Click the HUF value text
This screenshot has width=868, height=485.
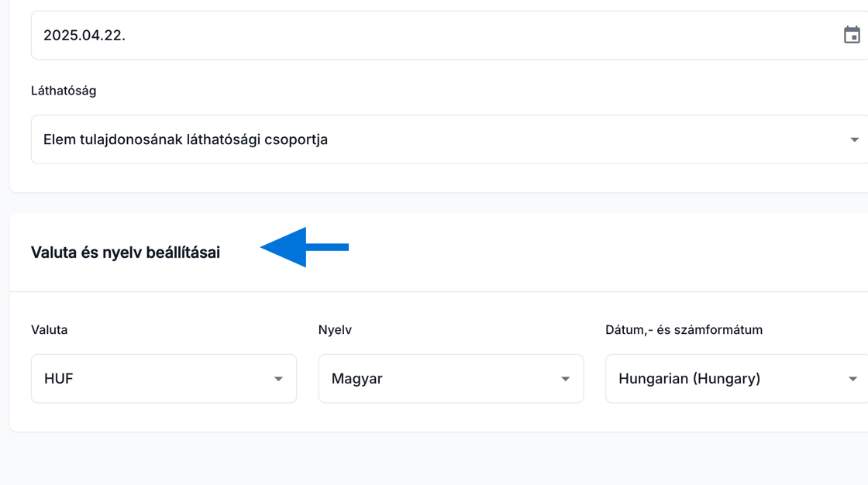58,379
